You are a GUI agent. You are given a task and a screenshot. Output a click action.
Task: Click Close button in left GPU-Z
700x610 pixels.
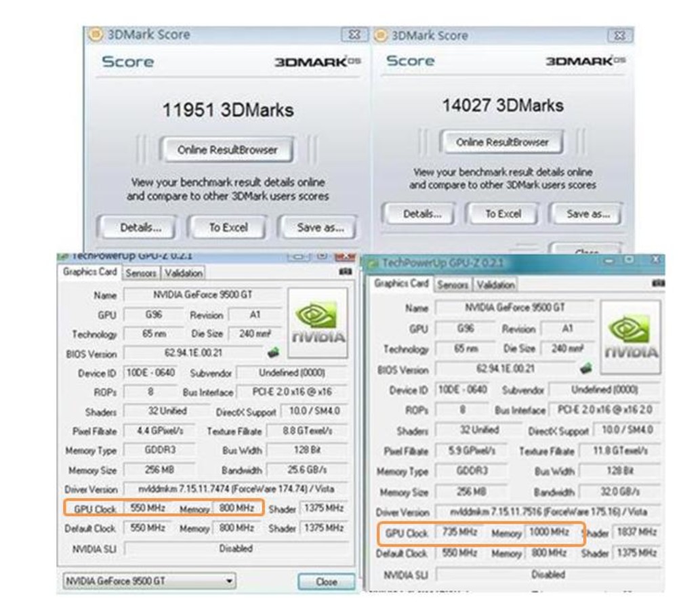327,582
